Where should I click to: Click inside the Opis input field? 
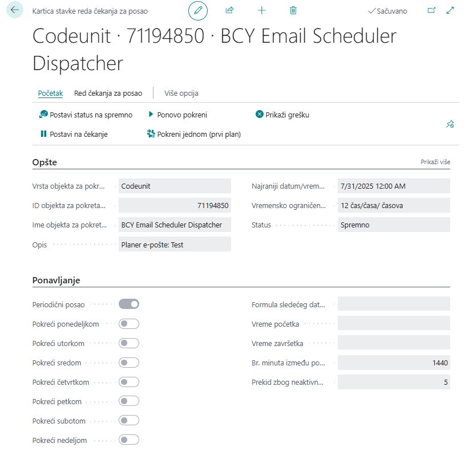[x=174, y=244]
